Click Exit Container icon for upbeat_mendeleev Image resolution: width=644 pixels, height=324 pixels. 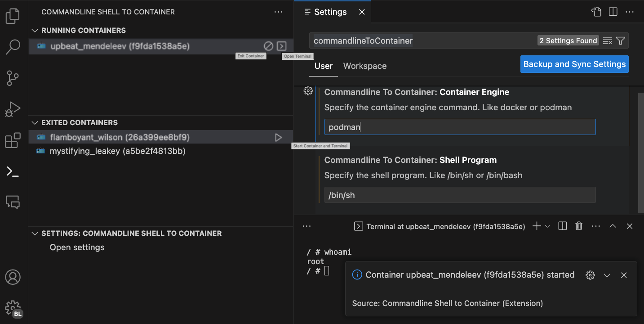268,46
